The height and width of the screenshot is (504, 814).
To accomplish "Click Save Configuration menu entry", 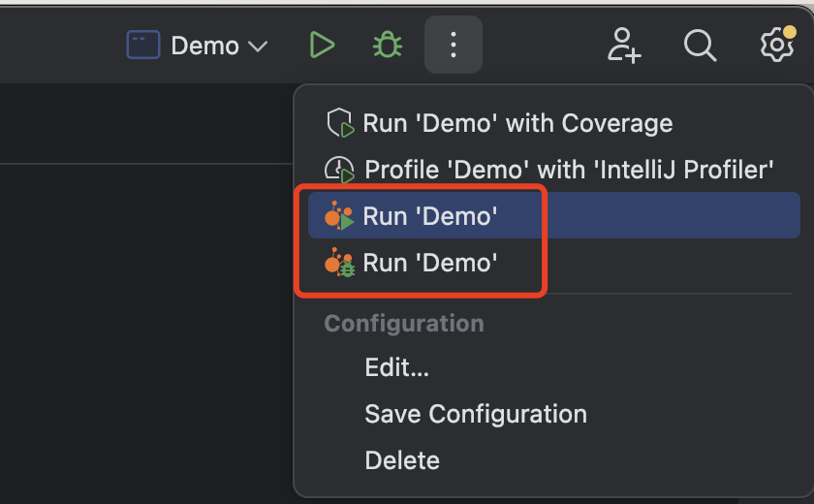I will click(x=554, y=414).
